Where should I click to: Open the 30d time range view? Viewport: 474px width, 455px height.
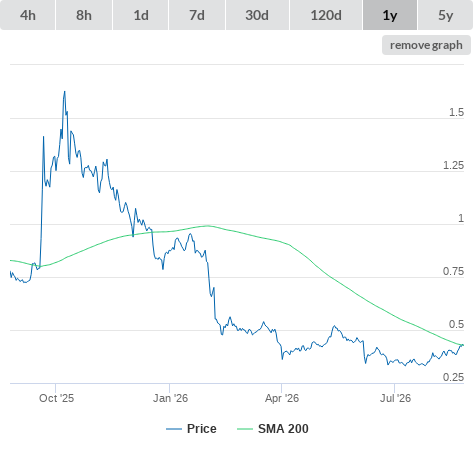coord(257,15)
